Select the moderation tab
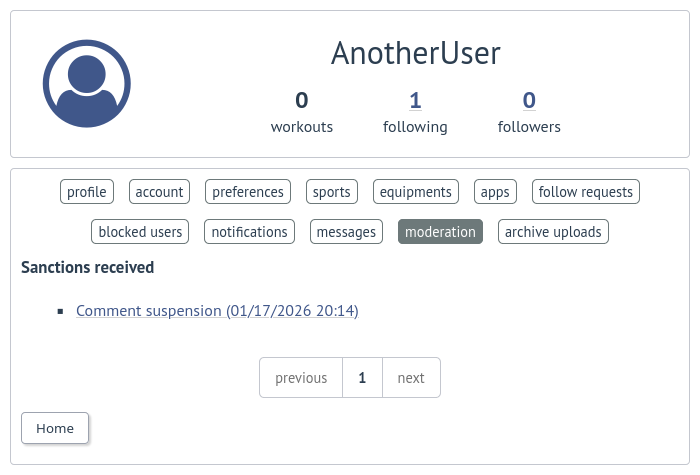The height and width of the screenshot is (475, 700). (440, 232)
